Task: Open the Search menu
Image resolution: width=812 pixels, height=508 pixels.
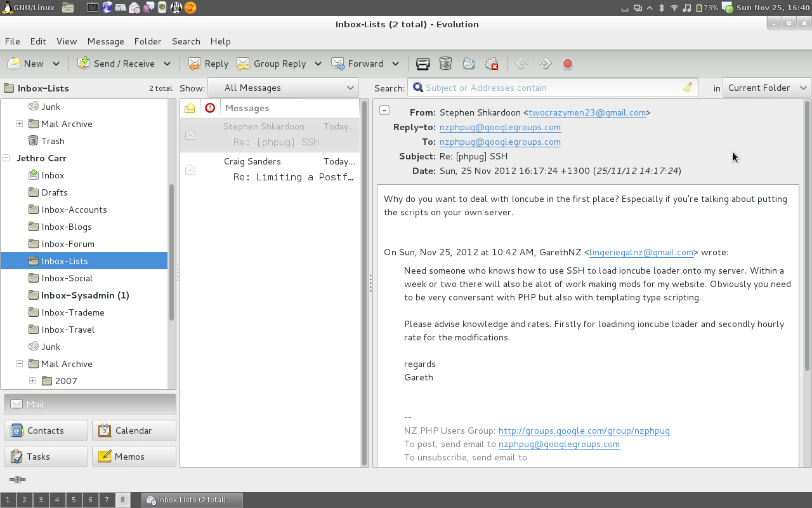Action: (186, 41)
